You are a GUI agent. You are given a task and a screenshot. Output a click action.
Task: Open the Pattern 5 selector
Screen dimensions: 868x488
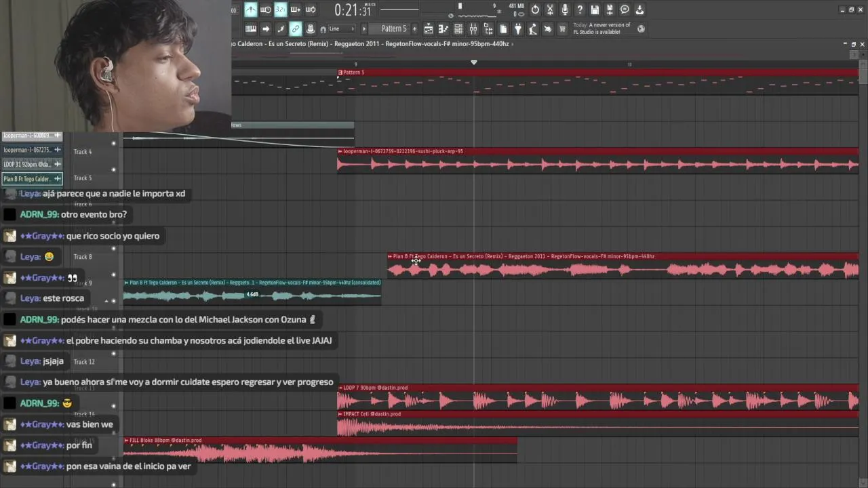[393, 28]
